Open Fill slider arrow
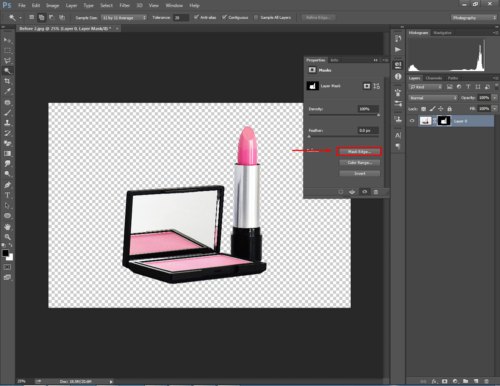The width and height of the screenshot is (500, 386). tap(495, 109)
